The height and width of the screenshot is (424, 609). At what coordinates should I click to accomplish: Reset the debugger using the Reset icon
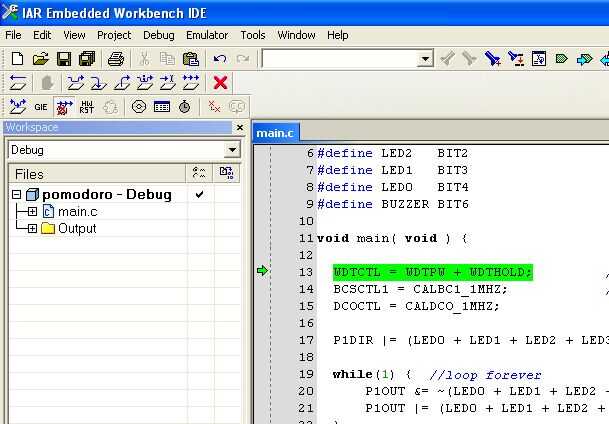click(18, 83)
